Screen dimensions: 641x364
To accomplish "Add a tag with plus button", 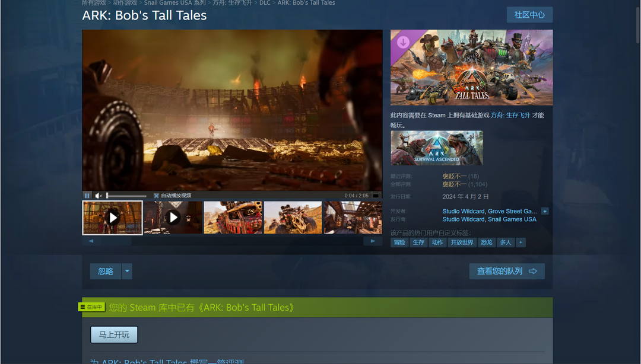I will point(521,242).
